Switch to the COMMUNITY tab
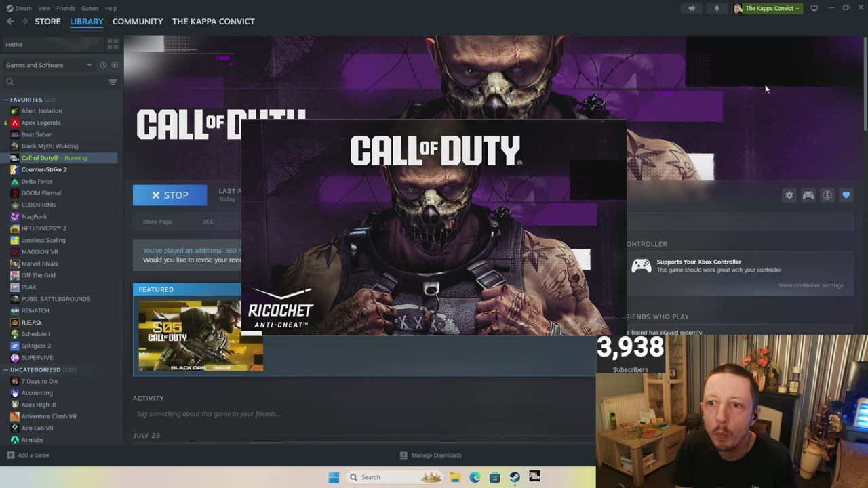 138,22
